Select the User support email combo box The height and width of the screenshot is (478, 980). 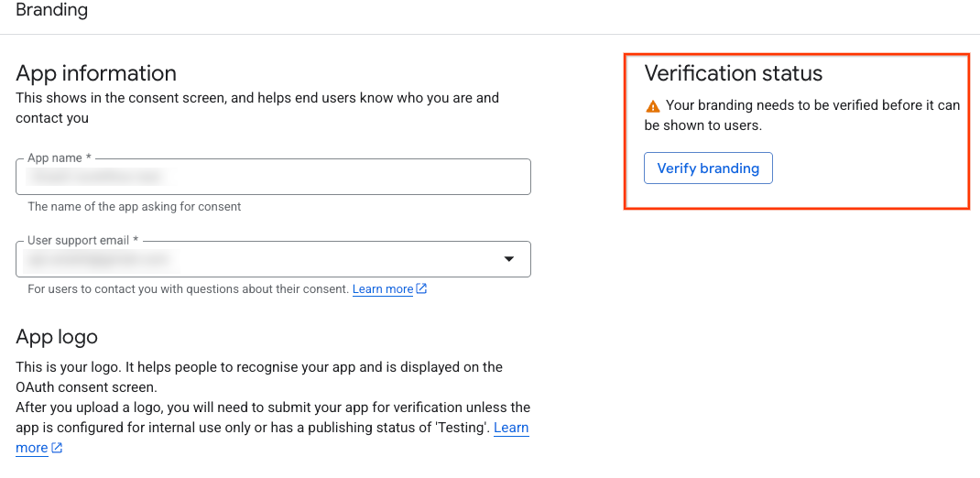click(273, 259)
